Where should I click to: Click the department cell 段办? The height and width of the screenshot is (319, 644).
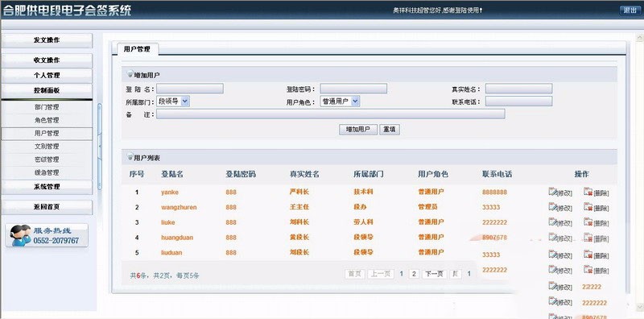tap(360, 207)
